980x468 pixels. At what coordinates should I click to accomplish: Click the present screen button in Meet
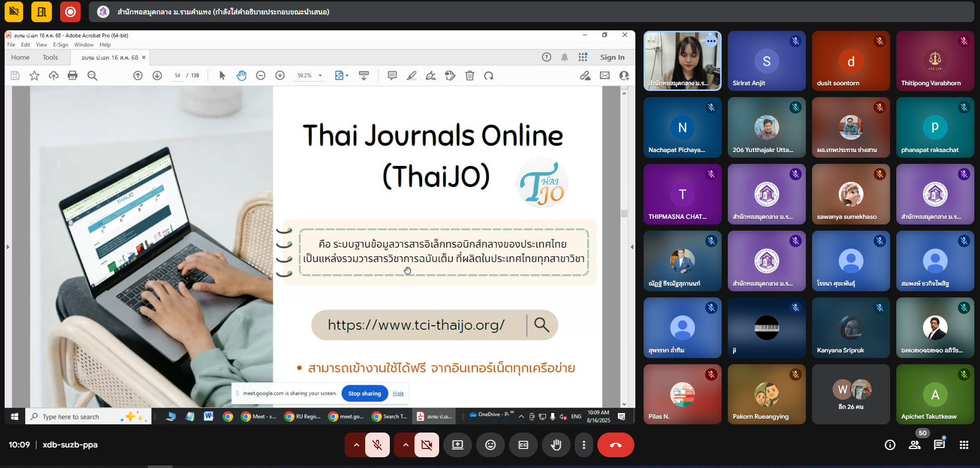[x=458, y=445]
